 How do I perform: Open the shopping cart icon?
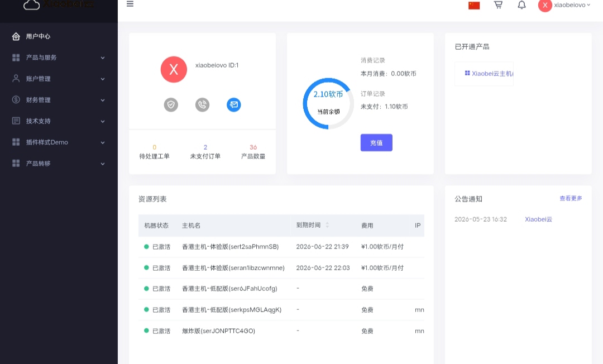[498, 4]
